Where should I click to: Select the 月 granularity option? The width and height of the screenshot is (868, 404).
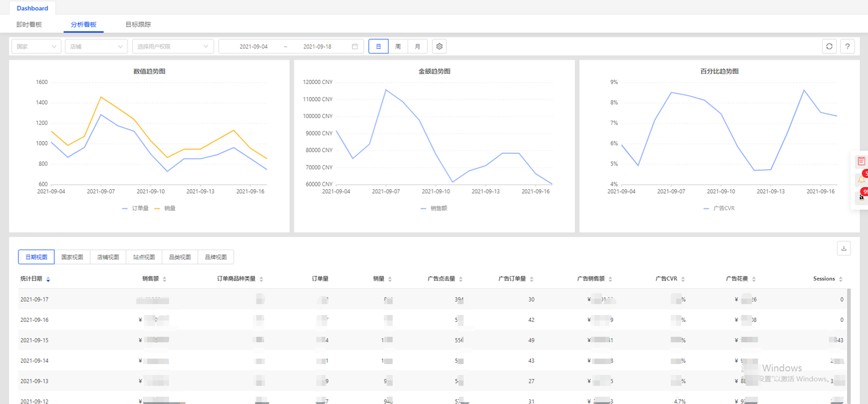[418, 46]
